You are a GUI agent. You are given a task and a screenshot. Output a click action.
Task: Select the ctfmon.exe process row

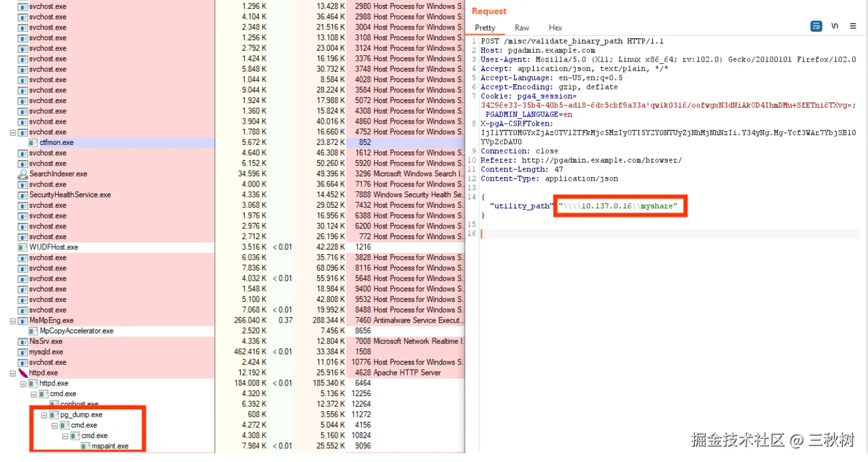click(x=232, y=142)
